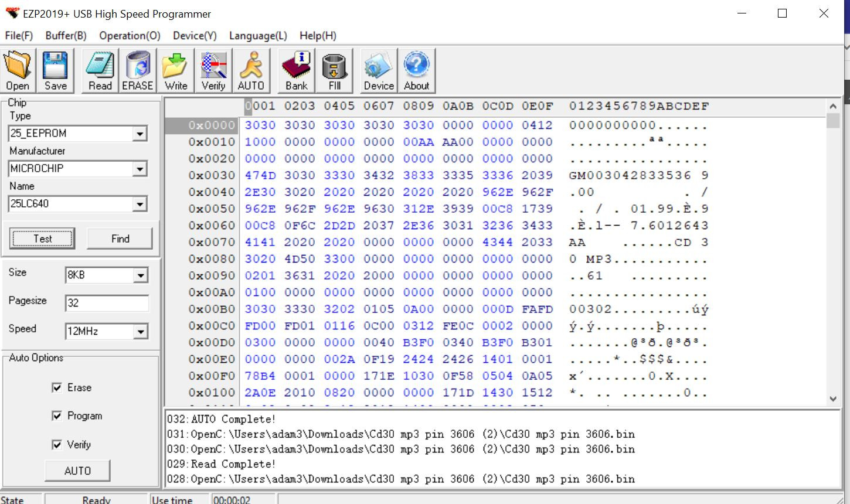Toggle the Verify auto option
The height and width of the screenshot is (504, 850).
coord(57,444)
